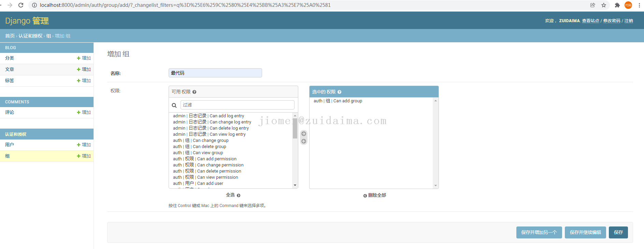
Task: Add a new 文章 from sidebar
Action: coord(84,70)
